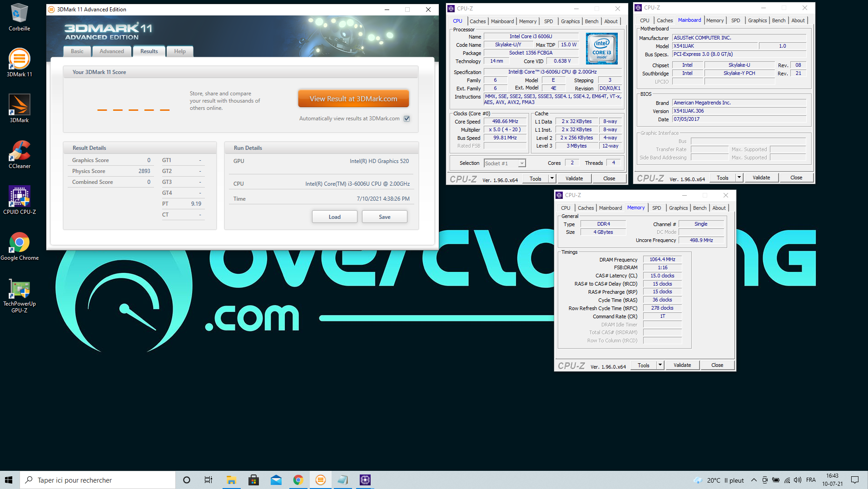Screen dimensions: 868x489
Task: Click the weather icon in the taskbar
Action: (x=698, y=480)
